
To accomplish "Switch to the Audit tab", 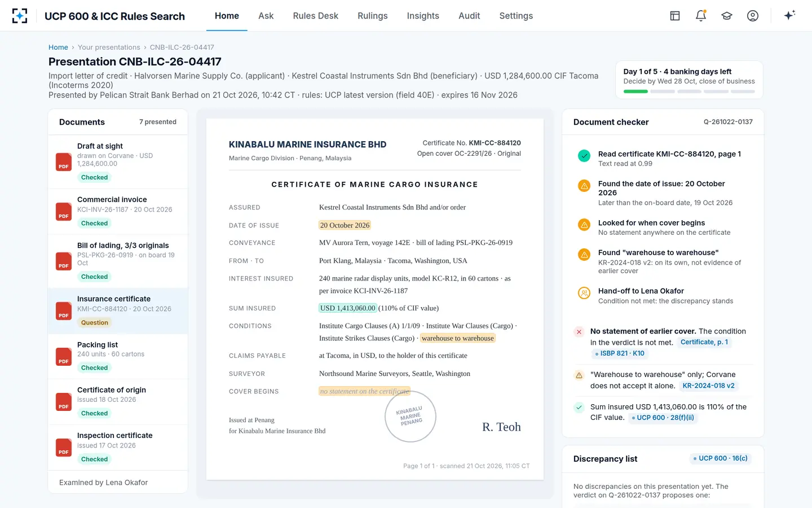I will (469, 16).
